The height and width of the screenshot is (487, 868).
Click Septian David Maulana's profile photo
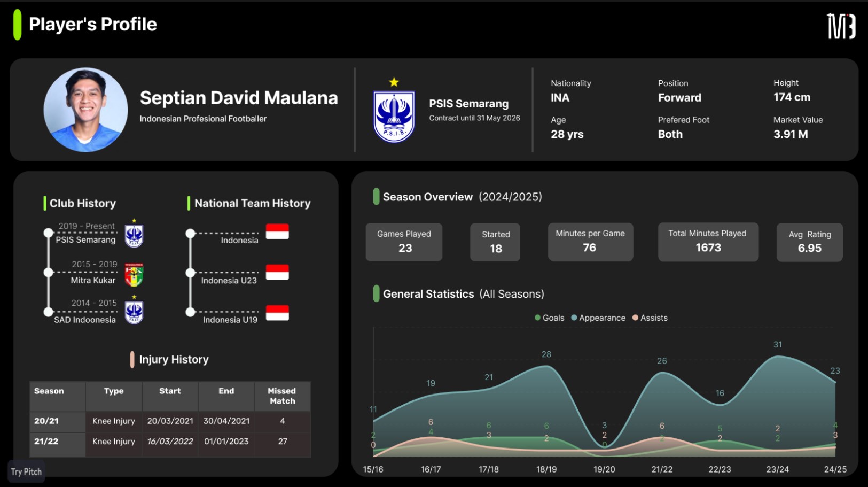click(85, 110)
